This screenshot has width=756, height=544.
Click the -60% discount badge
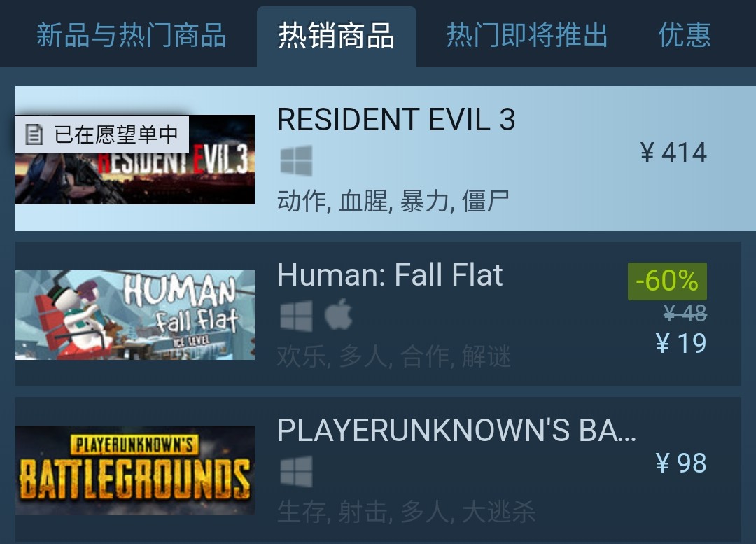[667, 281]
